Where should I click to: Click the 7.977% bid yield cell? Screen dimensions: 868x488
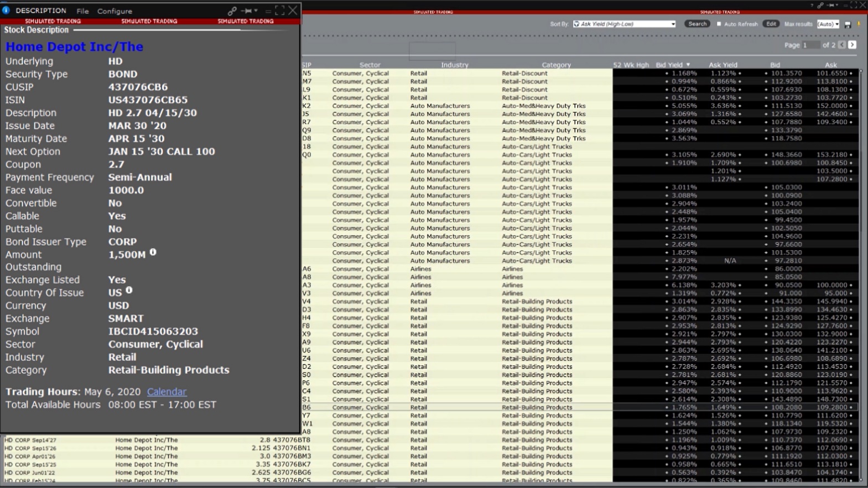point(683,277)
